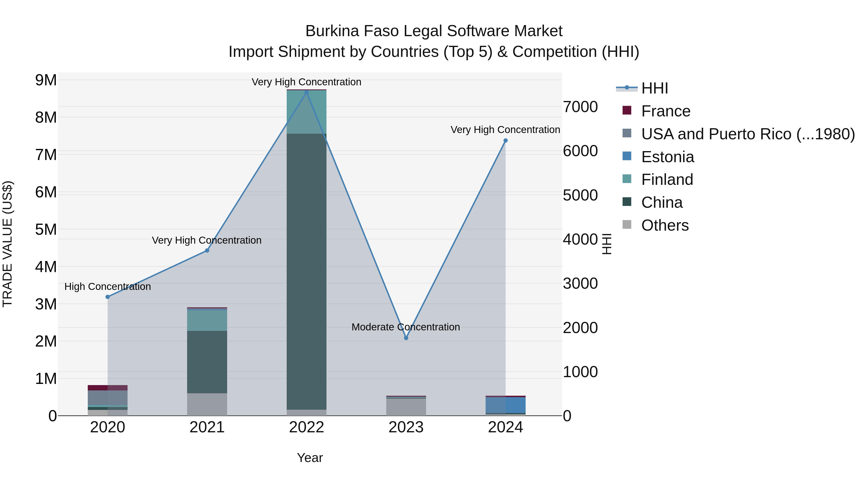Click the USA slate-gray legend swatch
The width and height of the screenshot is (868, 488).
tap(627, 133)
